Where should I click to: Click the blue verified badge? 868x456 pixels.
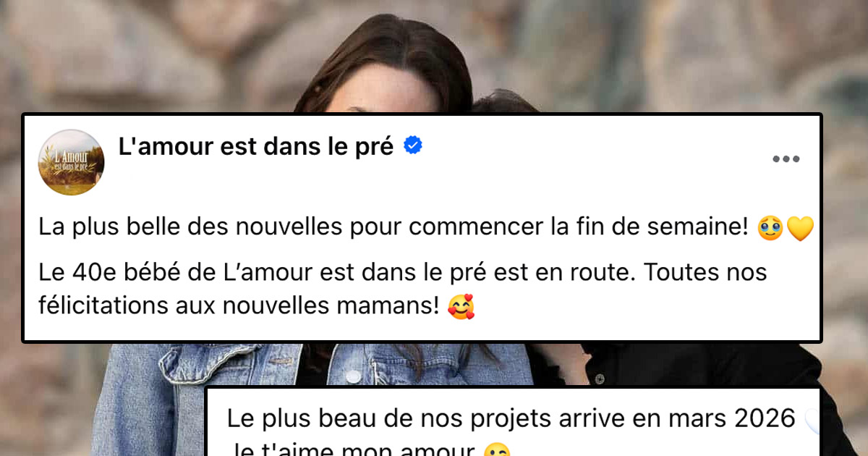(413, 145)
